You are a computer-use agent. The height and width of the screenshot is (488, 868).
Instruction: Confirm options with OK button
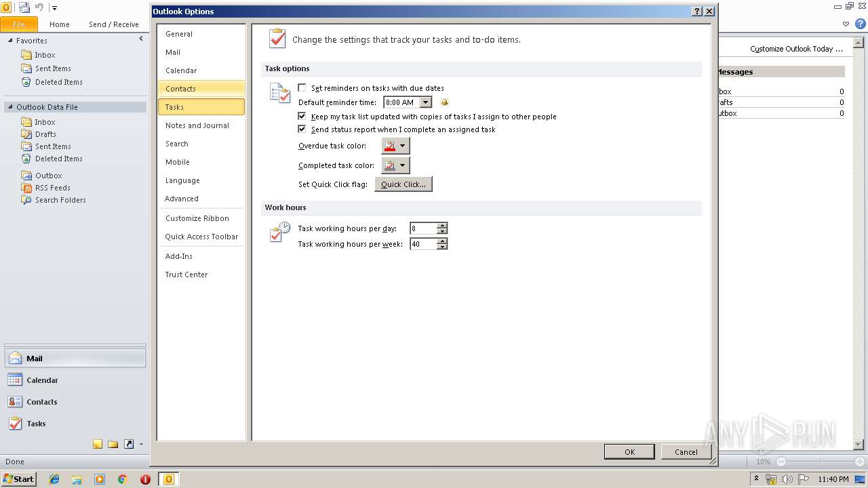(629, 452)
